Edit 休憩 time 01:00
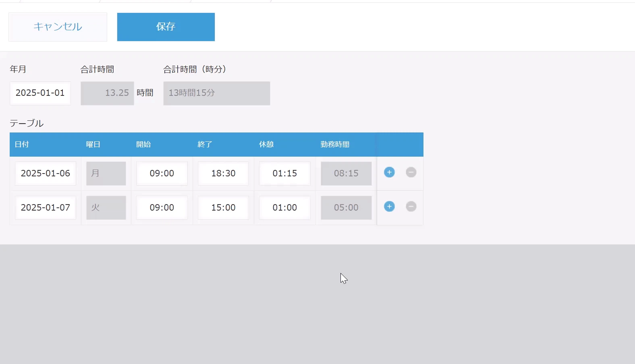 tap(285, 208)
